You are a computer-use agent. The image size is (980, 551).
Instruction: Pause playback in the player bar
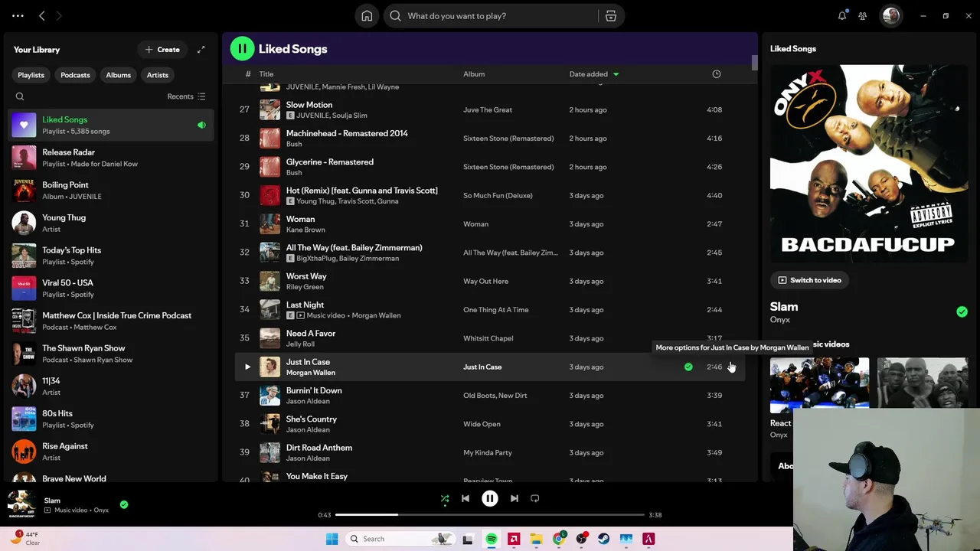click(x=490, y=499)
